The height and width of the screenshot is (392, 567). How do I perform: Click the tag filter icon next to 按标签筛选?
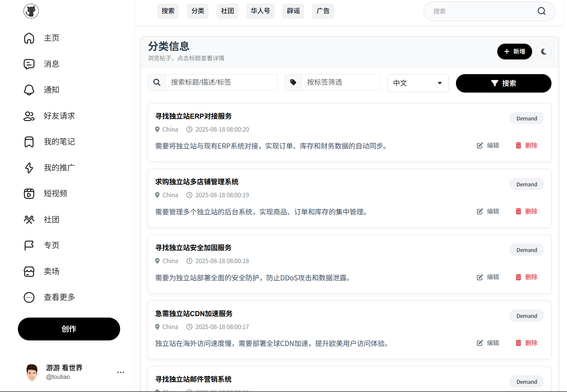tap(293, 82)
